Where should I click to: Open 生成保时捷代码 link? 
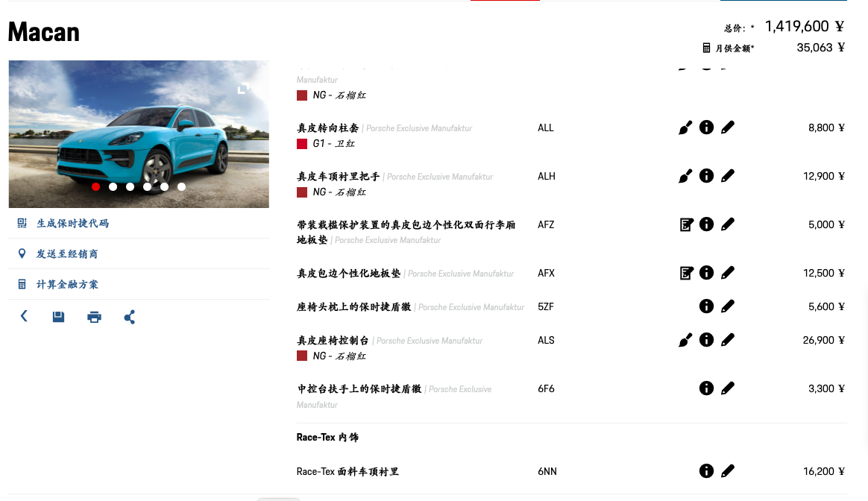[x=72, y=223]
